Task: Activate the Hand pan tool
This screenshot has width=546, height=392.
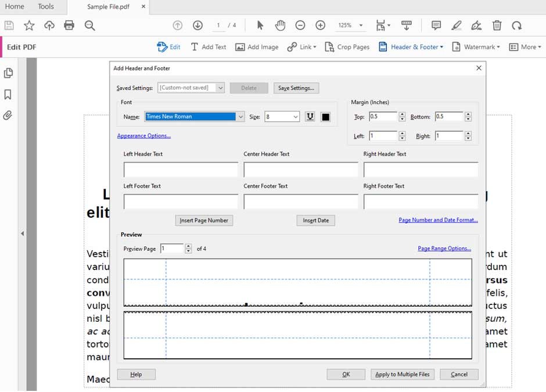Action: click(280, 26)
